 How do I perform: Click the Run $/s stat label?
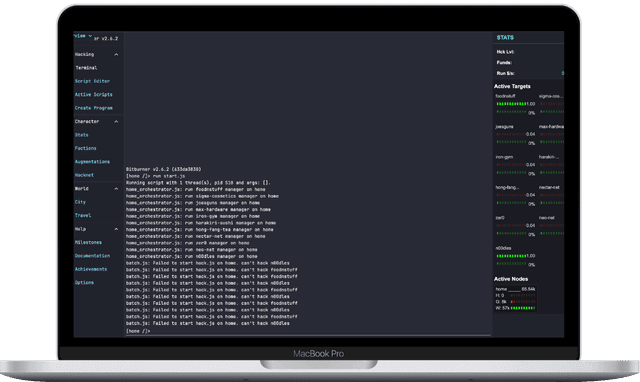[x=505, y=73]
